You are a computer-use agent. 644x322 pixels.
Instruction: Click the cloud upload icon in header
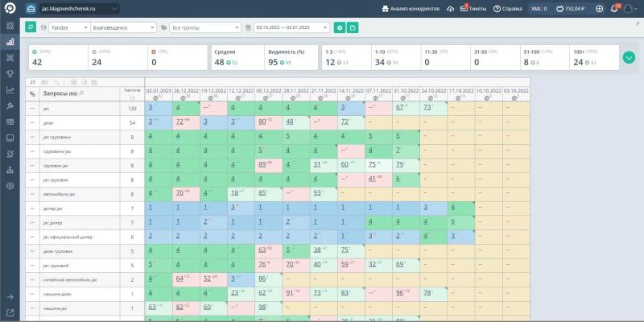[450, 9]
